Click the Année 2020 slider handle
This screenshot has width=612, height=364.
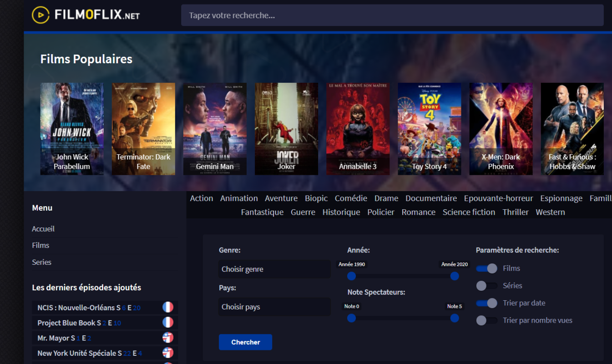coord(455,276)
